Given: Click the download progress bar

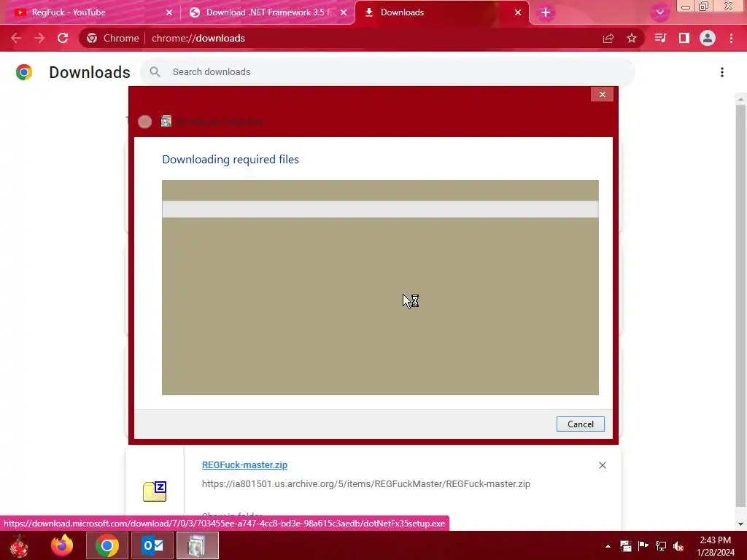Looking at the screenshot, I should tap(380, 209).
